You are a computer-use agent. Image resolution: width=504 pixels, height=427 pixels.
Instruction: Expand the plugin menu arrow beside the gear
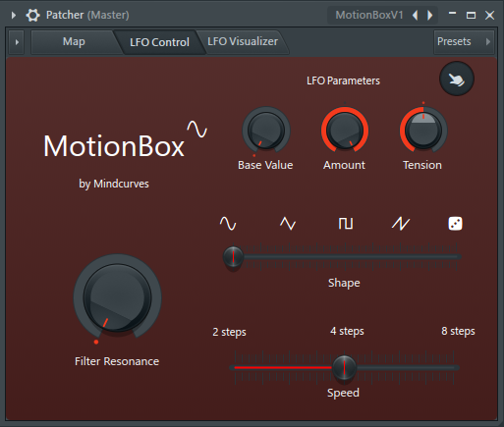14,15
